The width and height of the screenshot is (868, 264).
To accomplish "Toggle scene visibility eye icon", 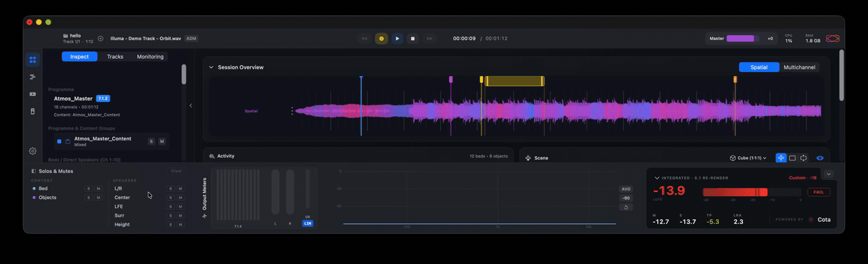I will pos(820,157).
